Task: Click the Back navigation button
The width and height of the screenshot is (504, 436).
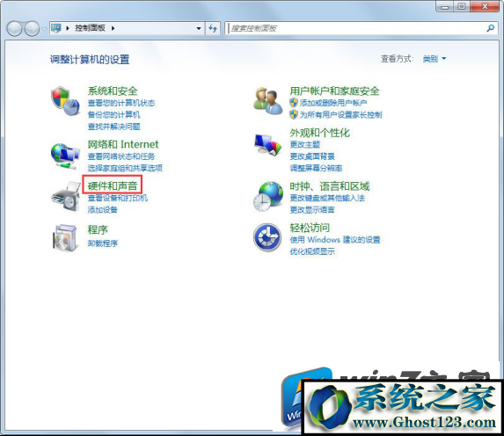Action: coord(14,29)
